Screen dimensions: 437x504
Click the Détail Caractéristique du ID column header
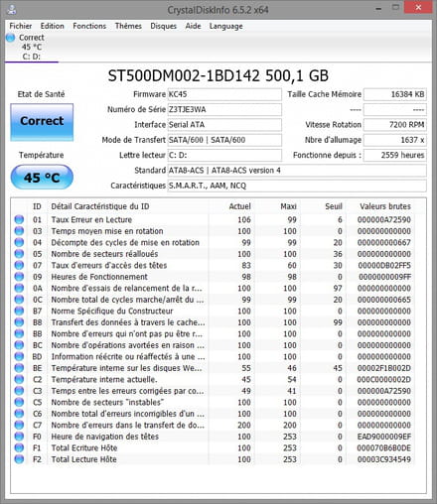point(128,206)
